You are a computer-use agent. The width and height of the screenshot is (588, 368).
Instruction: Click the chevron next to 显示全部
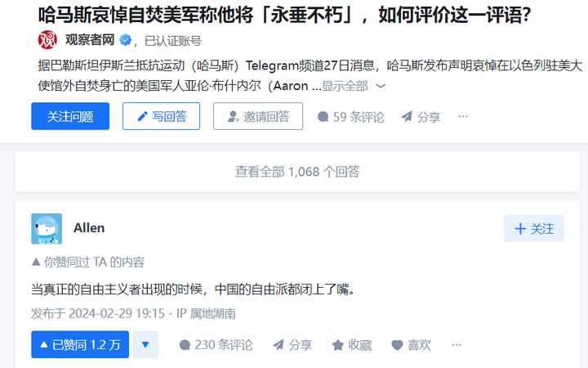pyautogui.click(x=381, y=87)
